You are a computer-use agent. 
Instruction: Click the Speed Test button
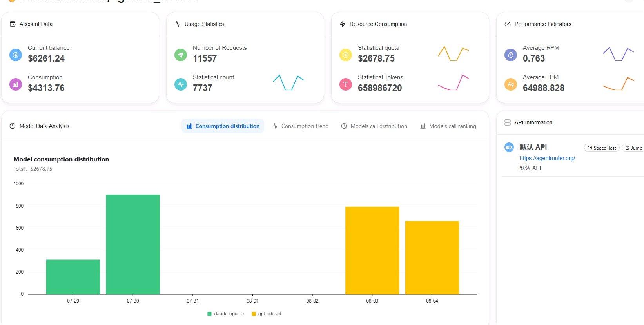[x=602, y=148]
